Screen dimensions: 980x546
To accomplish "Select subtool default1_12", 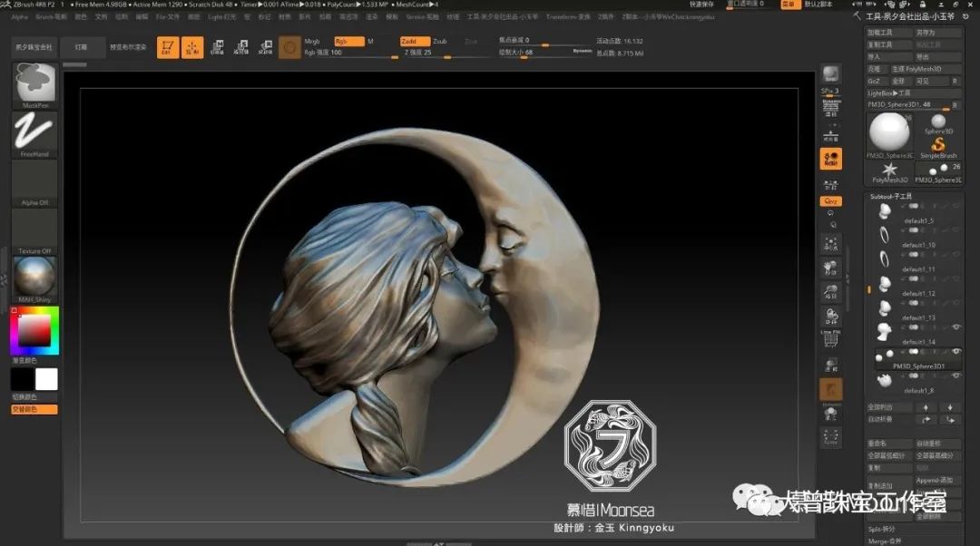I will coord(916,287).
